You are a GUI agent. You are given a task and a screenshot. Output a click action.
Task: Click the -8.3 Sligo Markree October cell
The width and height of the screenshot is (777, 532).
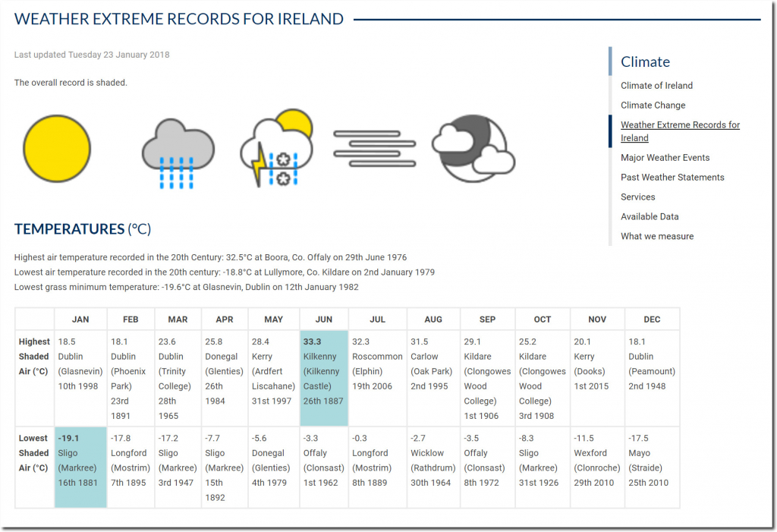(x=543, y=467)
